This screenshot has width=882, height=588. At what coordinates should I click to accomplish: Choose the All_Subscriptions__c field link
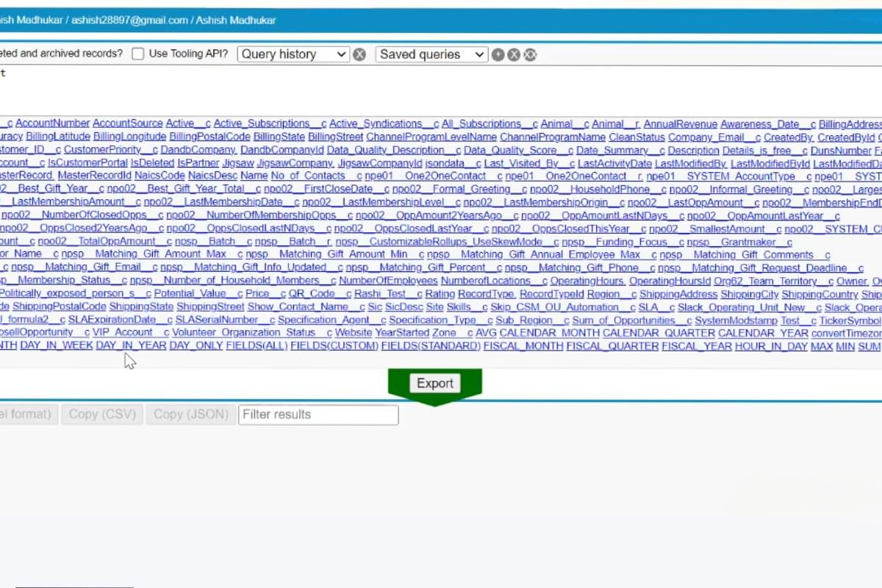coord(490,123)
